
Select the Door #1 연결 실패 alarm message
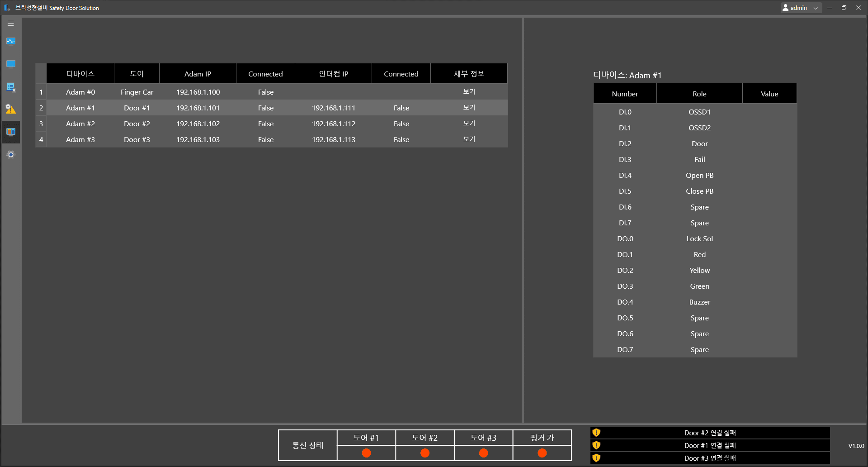710,445
